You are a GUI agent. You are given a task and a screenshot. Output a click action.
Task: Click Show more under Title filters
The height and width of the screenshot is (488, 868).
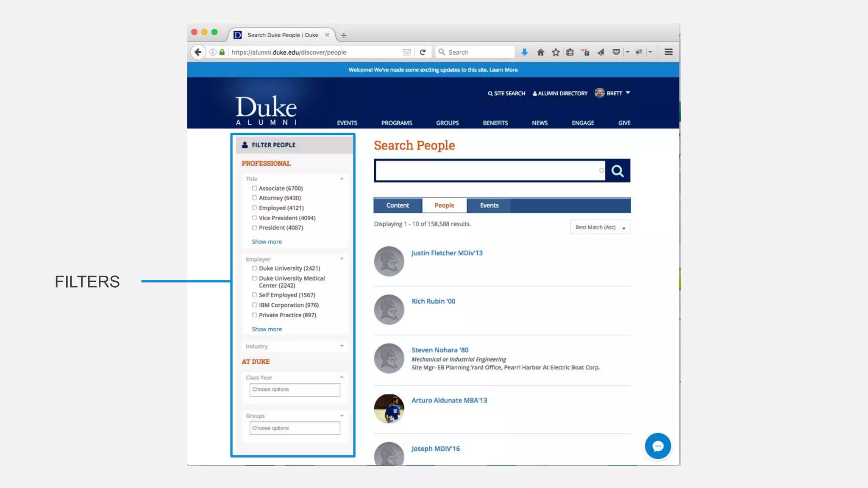click(267, 241)
